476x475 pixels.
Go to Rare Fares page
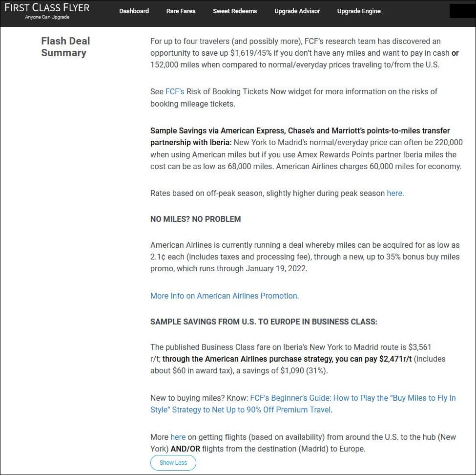tap(181, 11)
